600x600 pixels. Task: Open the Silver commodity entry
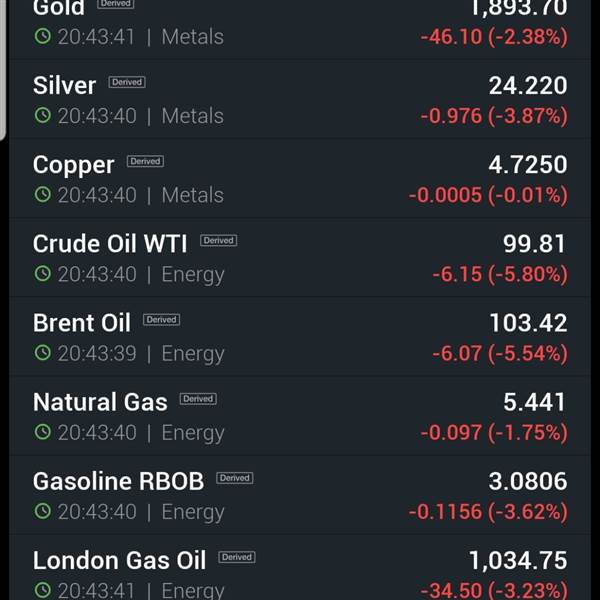coord(300,99)
